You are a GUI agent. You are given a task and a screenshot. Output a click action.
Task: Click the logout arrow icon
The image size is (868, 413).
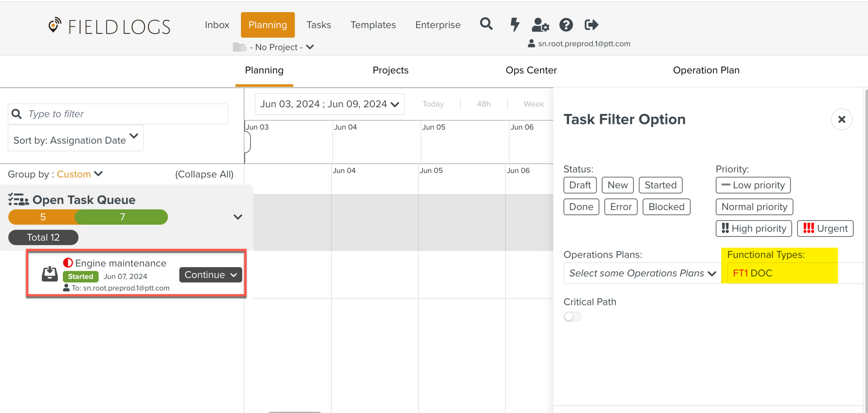point(591,25)
